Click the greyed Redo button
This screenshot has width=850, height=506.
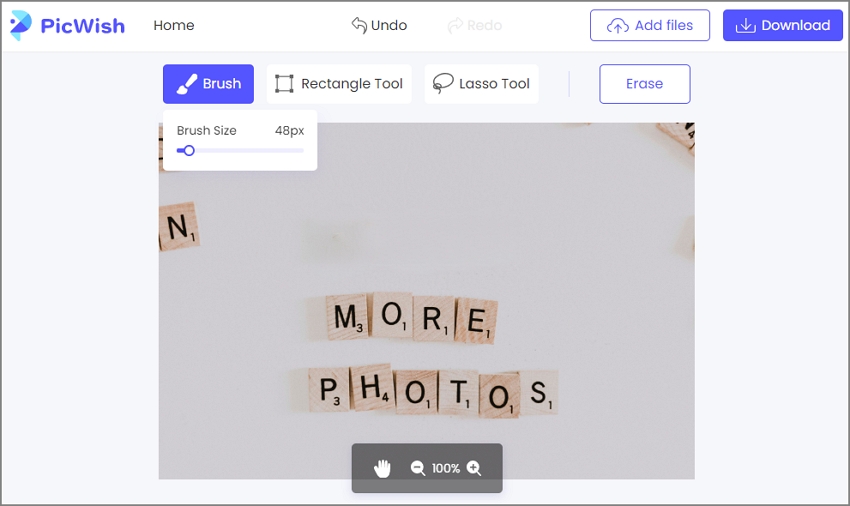click(475, 25)
